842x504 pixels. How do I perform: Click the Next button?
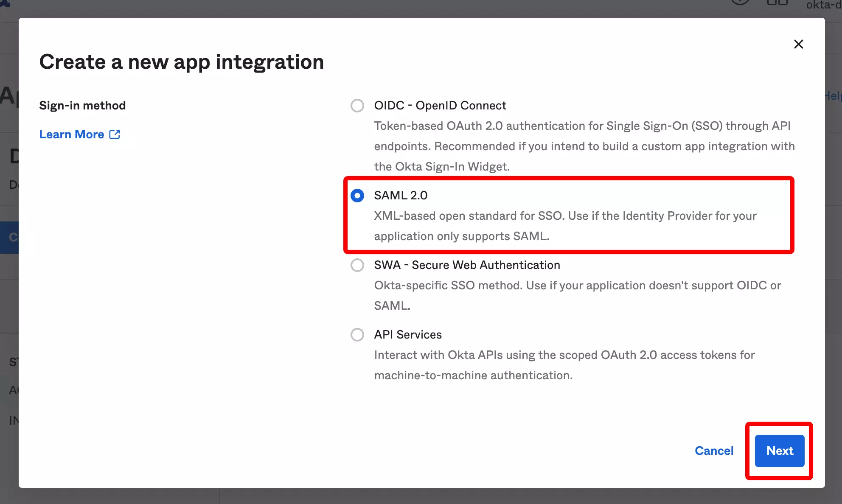click(780, 451)
